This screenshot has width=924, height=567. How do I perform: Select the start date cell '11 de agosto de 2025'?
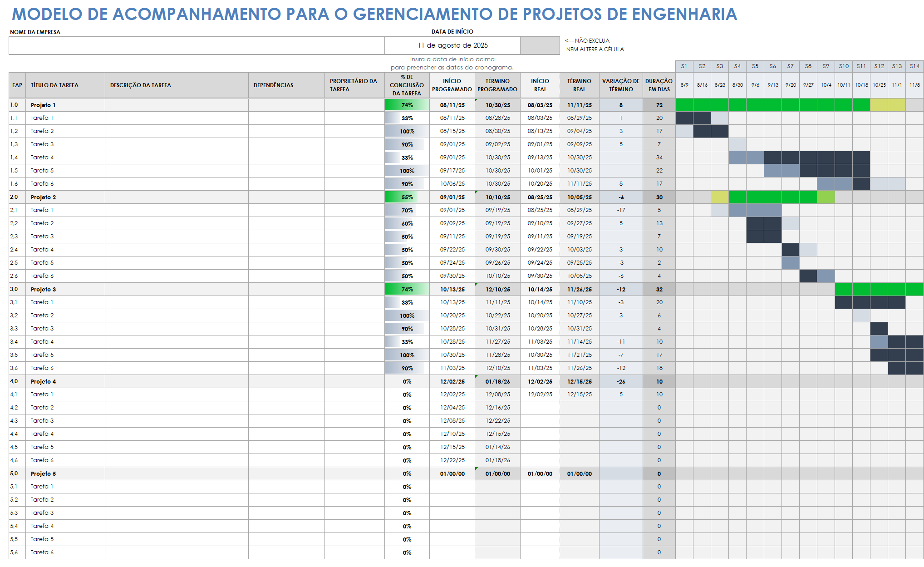coord(452,45)
